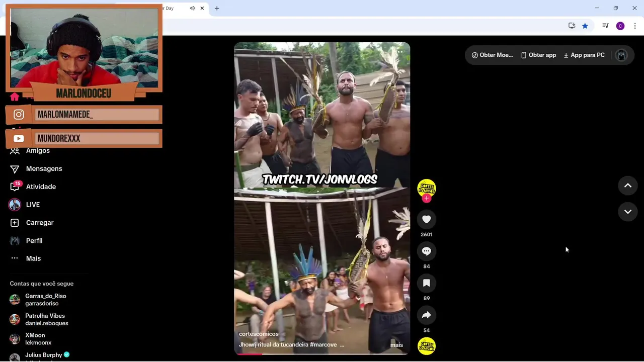Open profile avatar in top right pill
The image size is (644, 362).
(622, 55)
